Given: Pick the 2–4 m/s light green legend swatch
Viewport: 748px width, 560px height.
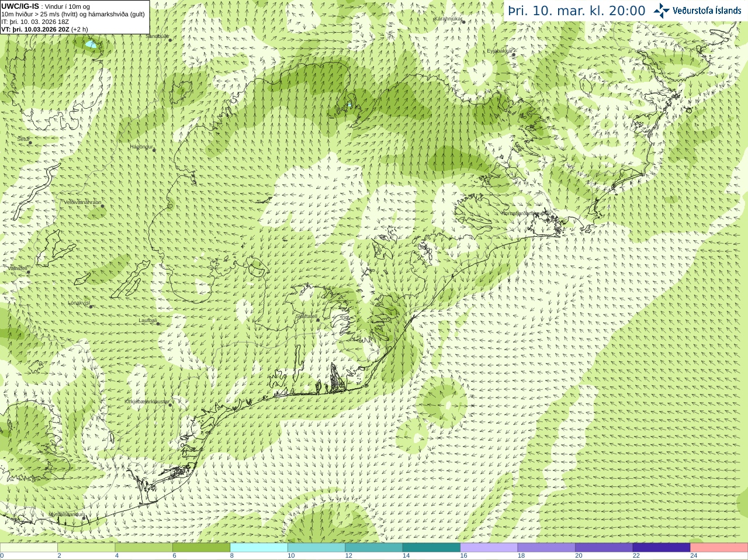Looking at the screenshot, I should (x=86, y=548).
